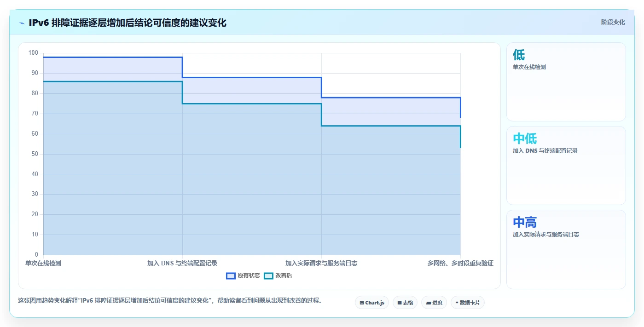Click the Chart.js tag chip
Screen dimensions: 644x327
point(372,303)
